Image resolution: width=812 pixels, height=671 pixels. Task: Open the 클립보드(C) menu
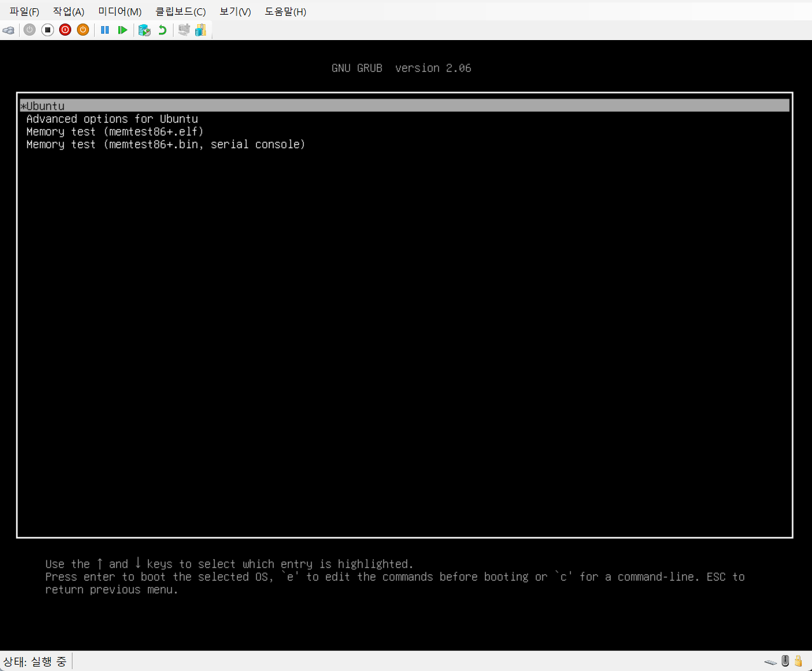pyautogui.click(x=181, y=11)
